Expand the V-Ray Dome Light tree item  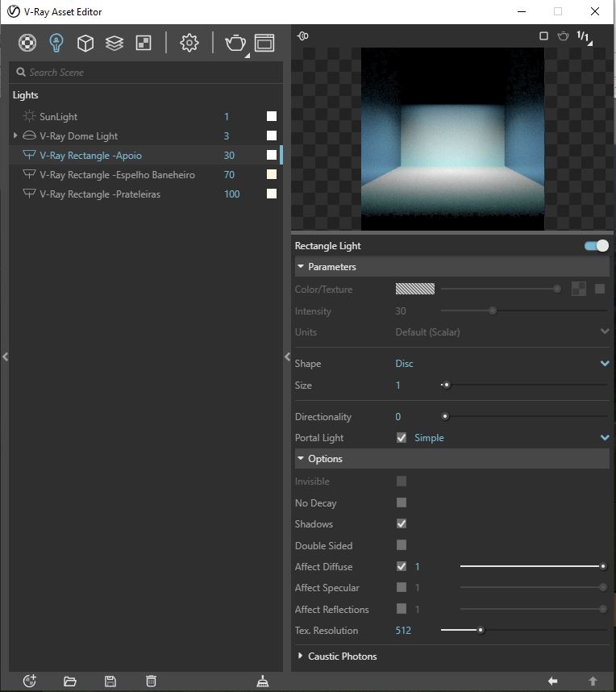(x=15, y=136)
